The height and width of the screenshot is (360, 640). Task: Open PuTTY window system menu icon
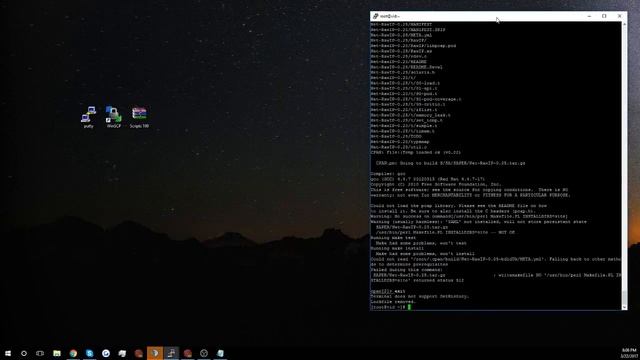coord(375,16)
